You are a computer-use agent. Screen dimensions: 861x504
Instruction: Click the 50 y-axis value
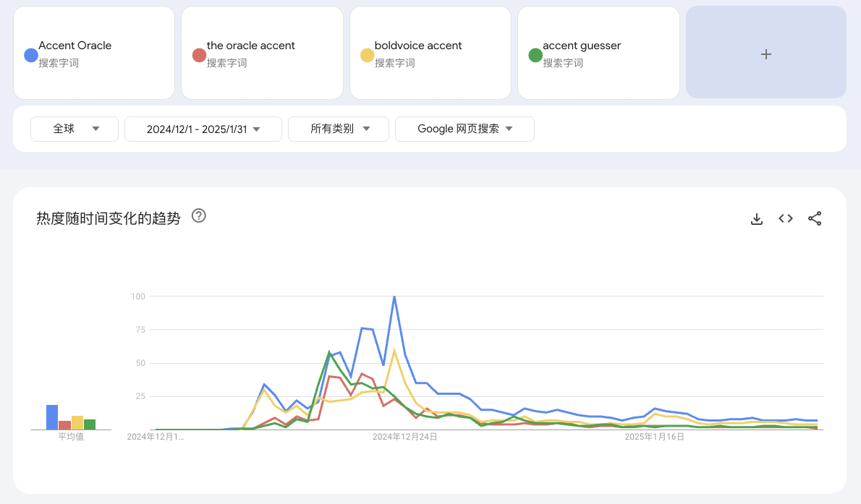tap(140, 363)
